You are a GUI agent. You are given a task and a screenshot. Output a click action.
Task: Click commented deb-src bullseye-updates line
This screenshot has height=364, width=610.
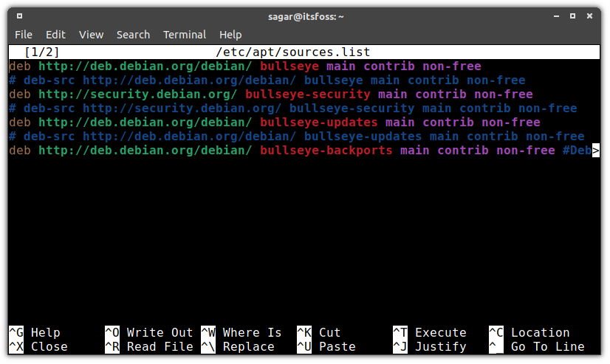point(297,136)
